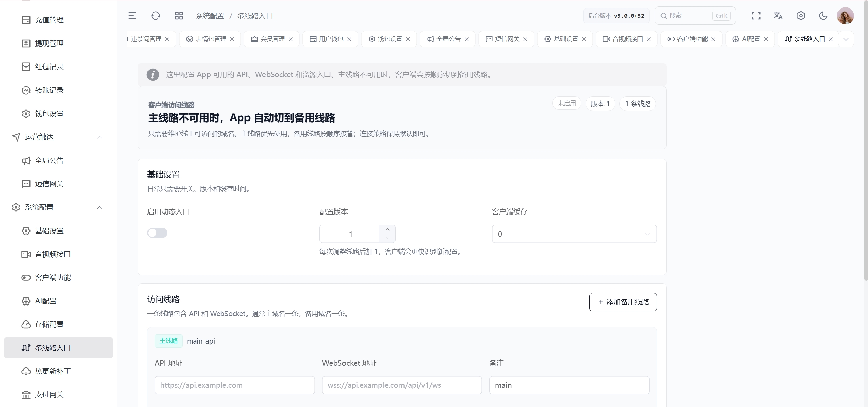Open 充值管理 in the sidebar
Image resolution: width=868 pixels, height=407 pixels.
click(x=58, y=20)
